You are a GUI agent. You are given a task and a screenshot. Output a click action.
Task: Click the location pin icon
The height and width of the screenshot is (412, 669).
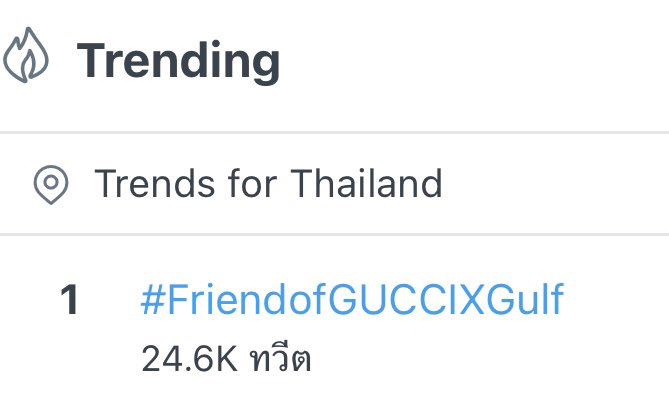coord(50,184)
